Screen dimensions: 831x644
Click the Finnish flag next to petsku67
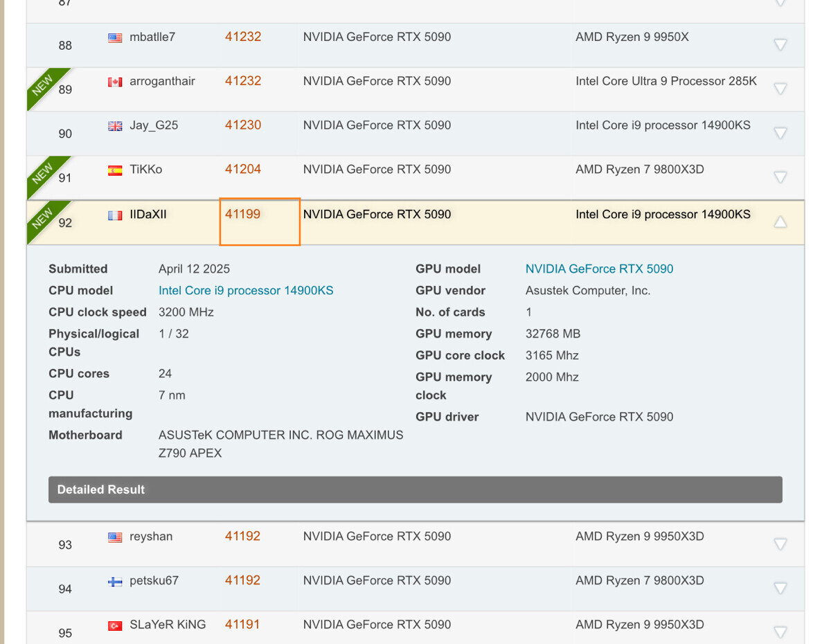(115, 581)
